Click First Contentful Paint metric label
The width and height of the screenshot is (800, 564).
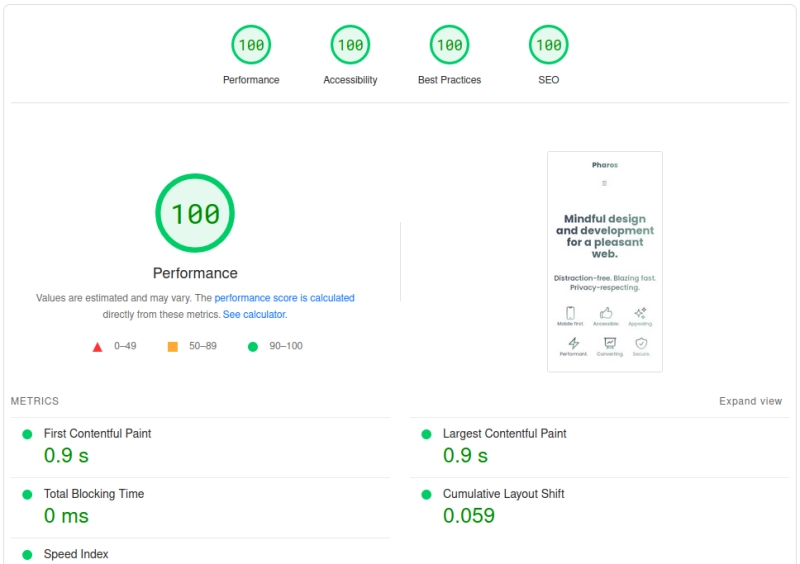[97, 433]
